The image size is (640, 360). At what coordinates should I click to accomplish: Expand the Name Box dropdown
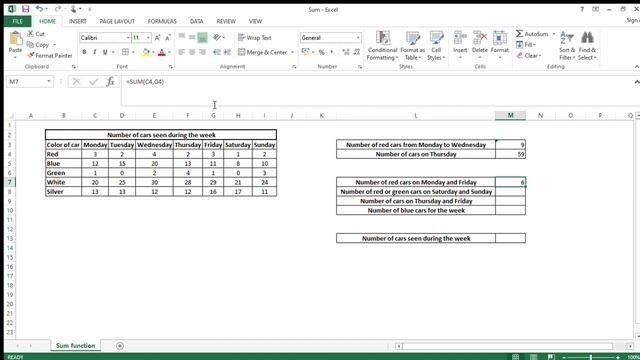tap(49, 82)
